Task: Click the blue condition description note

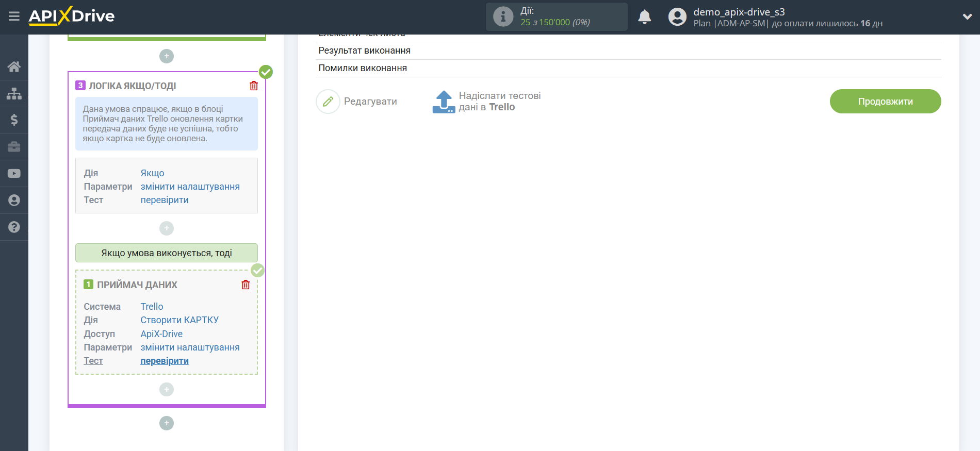Action: coord(167,124)
